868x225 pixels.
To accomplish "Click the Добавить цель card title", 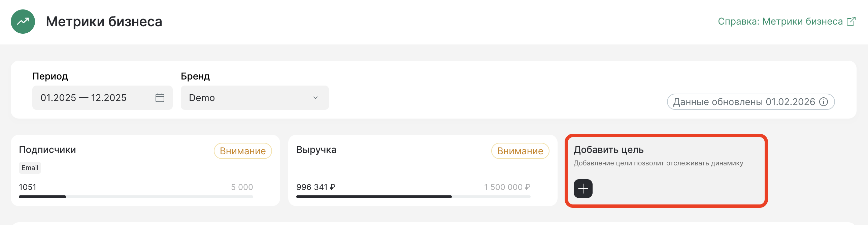I will click(x=608, y=150).
